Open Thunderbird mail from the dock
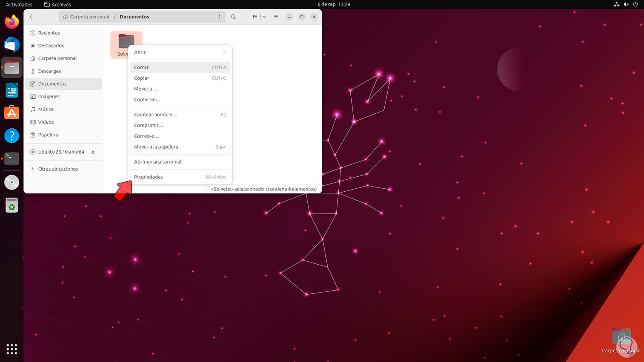This screenshot has width=644, height=362. (12, 45)
